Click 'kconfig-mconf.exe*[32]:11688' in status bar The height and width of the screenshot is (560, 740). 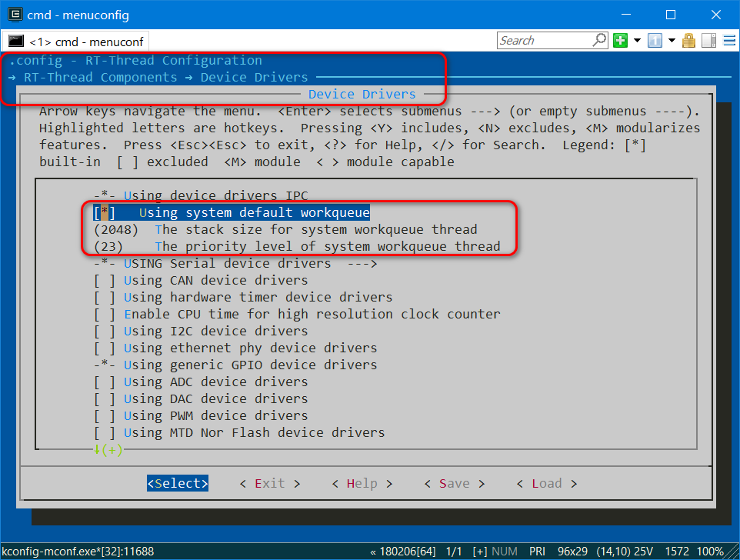(x=78, y=551)
